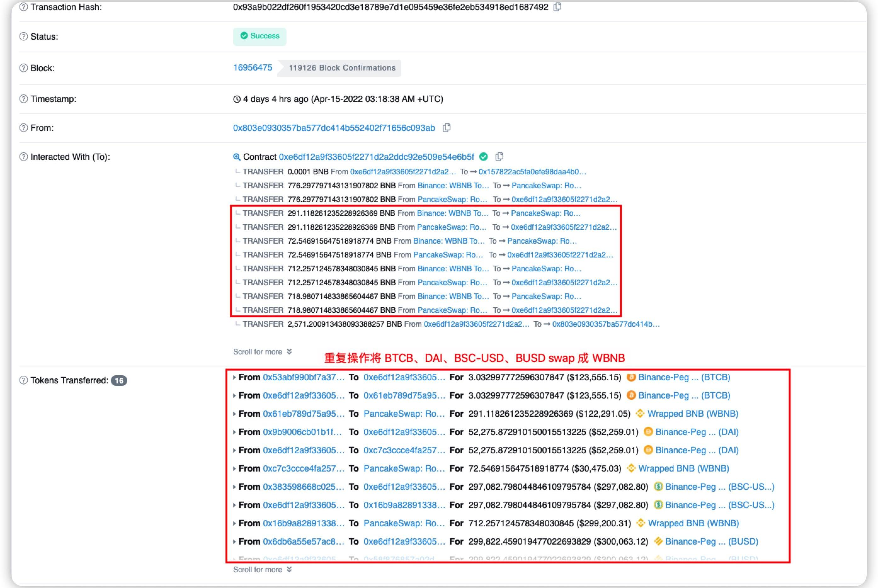878x588 pixels.
Task: Expand the token row from 0x53abf990bf7a37
Action: pyautogui.click(x=234, y=377)
